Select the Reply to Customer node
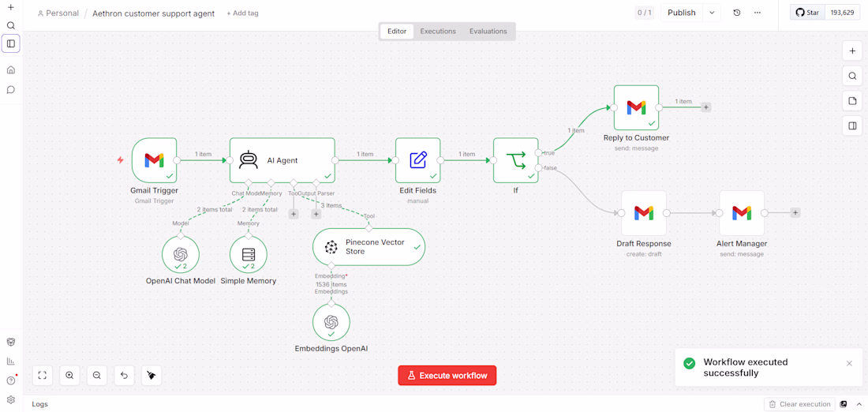Screen dimensions: 868x412 (636, 107)
